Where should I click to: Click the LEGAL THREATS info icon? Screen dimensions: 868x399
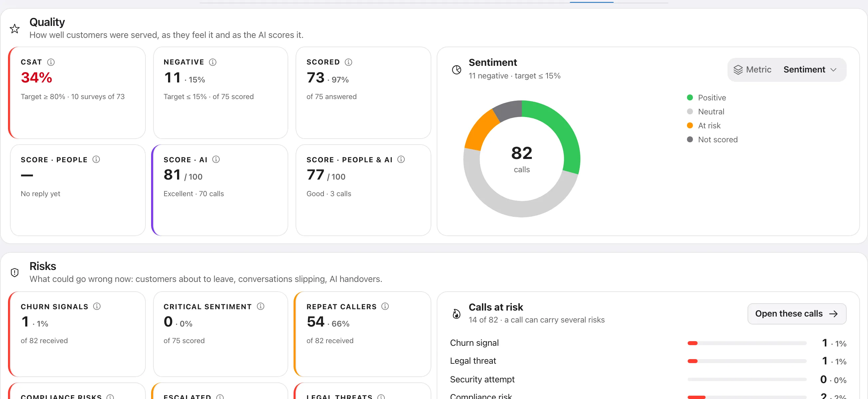[x=381, y=397]
